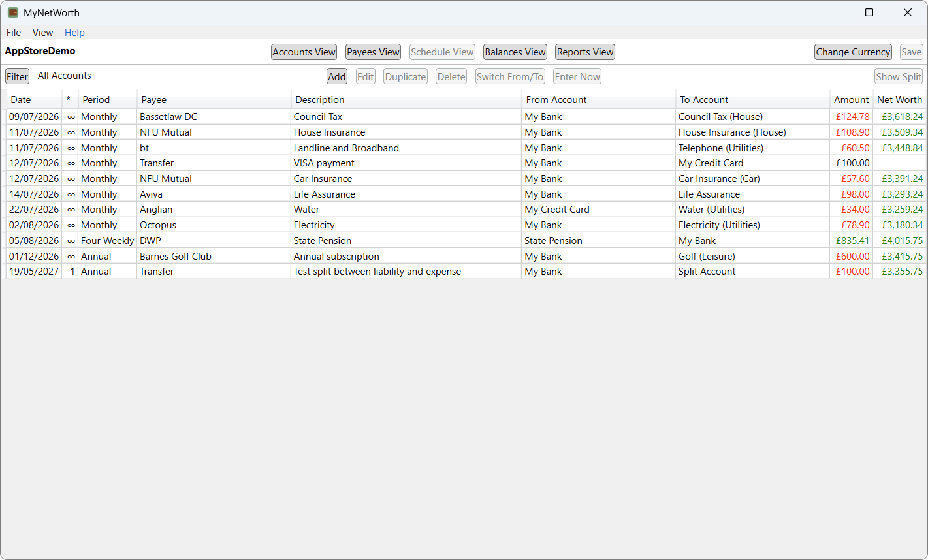Select the bt payee row
This screenshot has height=560, width=928.
[x=214, y=148]
